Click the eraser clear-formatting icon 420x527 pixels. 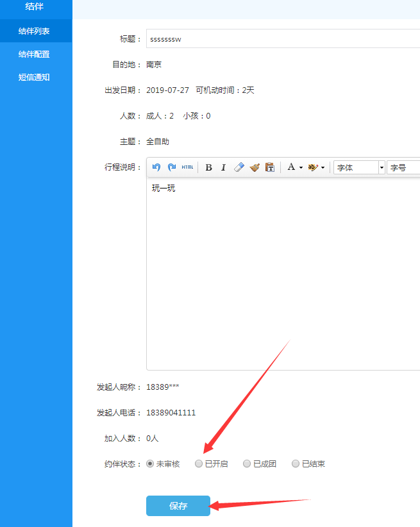pos(239,167)
